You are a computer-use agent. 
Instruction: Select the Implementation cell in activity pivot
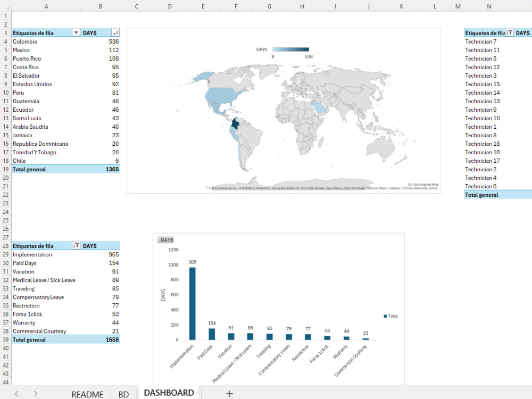pos(46,254)
